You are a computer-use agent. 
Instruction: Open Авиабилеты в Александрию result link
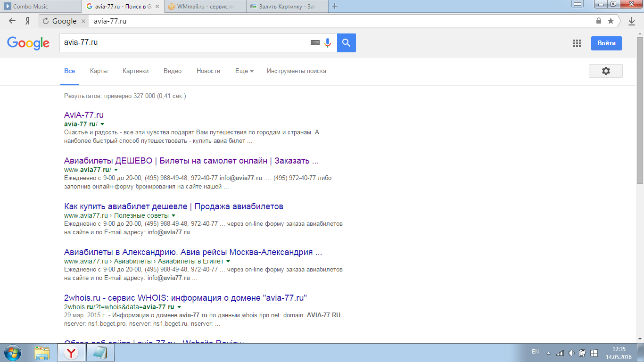[x=193, y=252]
